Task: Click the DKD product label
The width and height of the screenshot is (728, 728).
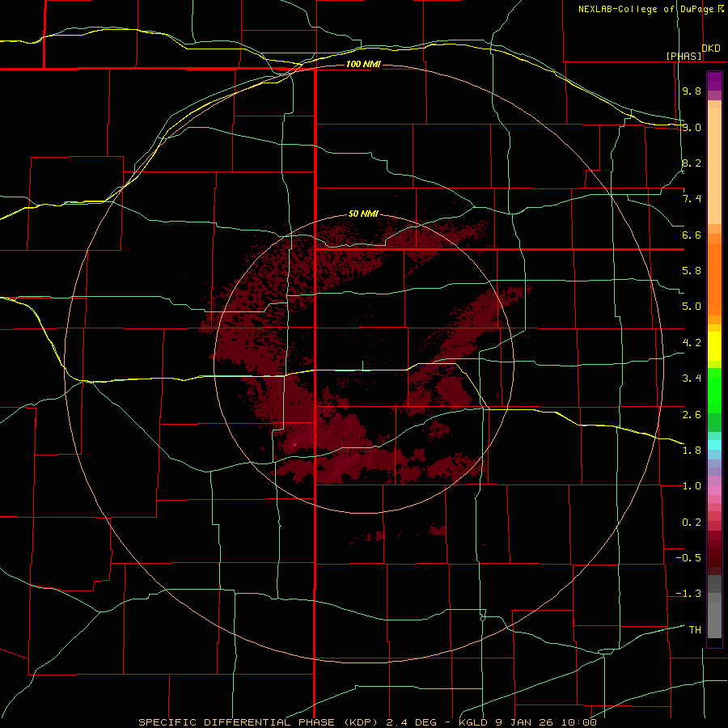Action: tap(711, 49)
